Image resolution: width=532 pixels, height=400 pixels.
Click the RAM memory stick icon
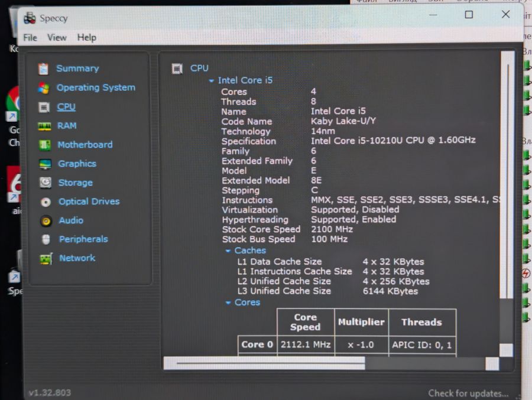pos(44,126)
